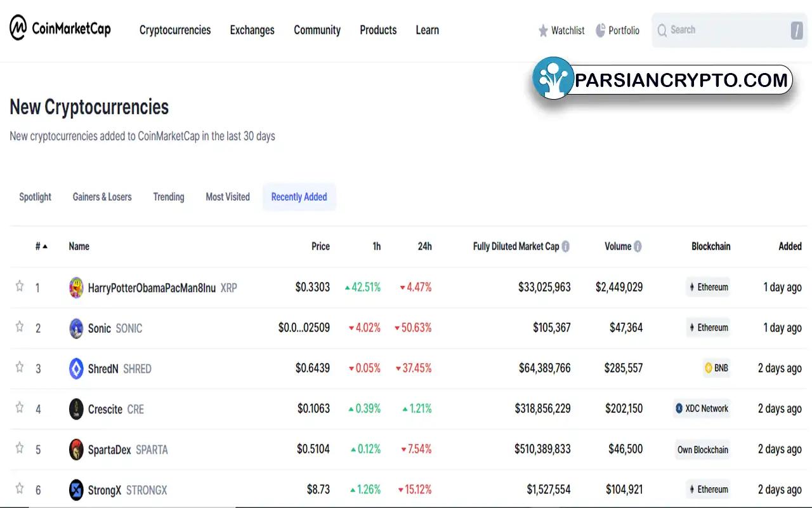Image resolution: width=812 pixels, height=508 pixels.
Task: Sort by Fully Diluted Market Cap header
Action: (516, 246)
